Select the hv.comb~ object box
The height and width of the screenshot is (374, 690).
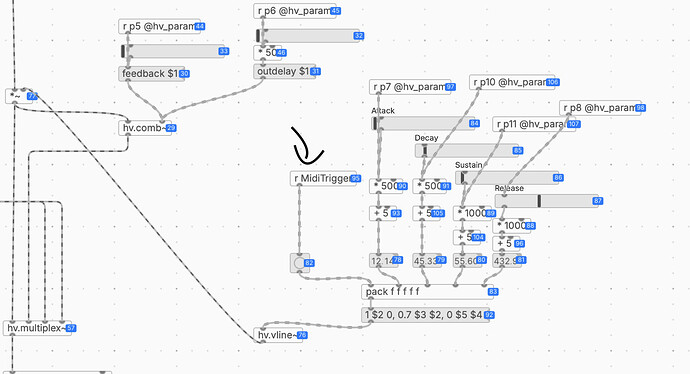(145, 128)
